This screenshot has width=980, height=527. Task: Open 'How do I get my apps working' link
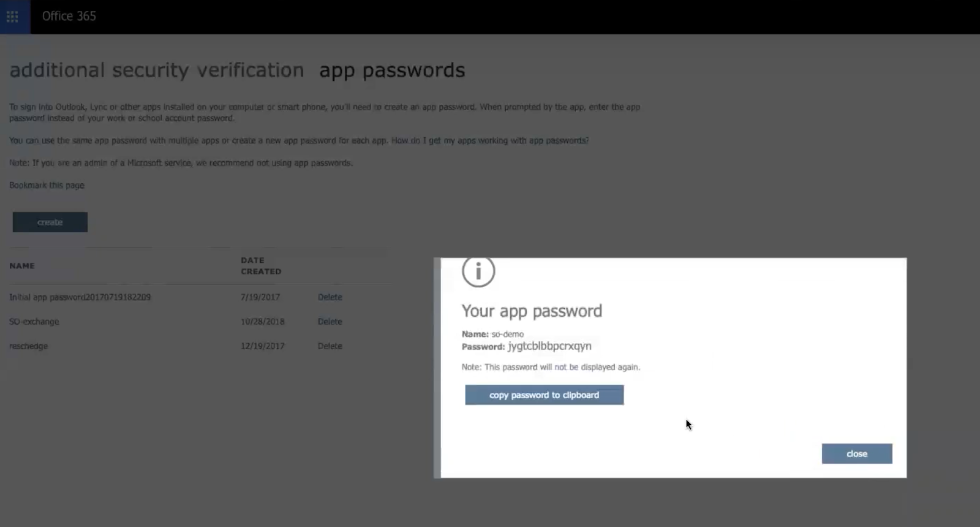pyautogui.click(x=490, y=140)
